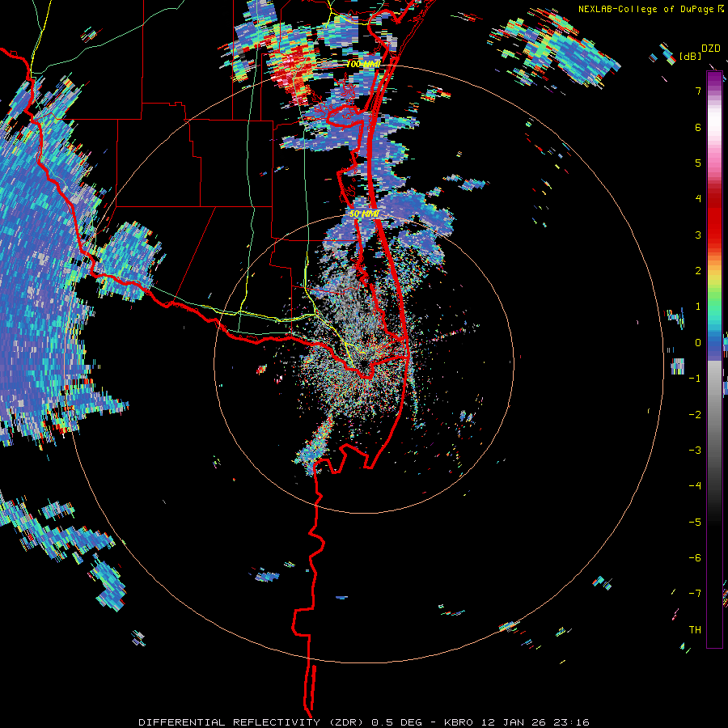Click the KBRO station identifier
728x728 pixels.
(459, 722)
